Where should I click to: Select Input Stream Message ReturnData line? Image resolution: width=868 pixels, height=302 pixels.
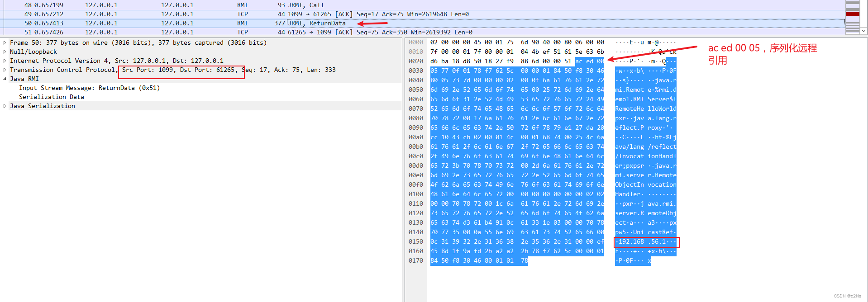coord(89,88)
